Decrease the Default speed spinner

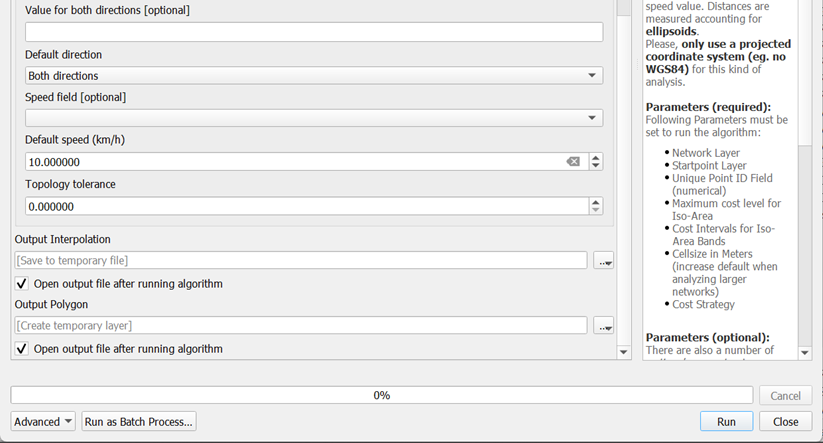pyautogui.click(x=596, y=166)
